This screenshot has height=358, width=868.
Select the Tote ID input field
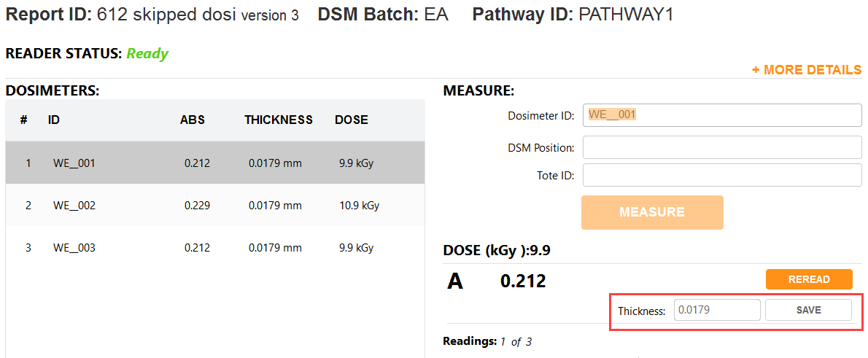click(722, 176)
